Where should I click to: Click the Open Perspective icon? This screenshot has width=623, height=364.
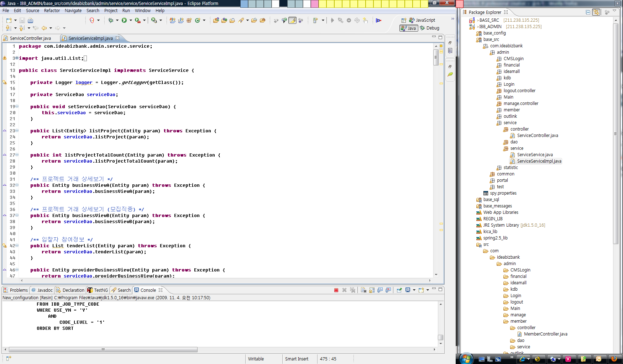404,20
